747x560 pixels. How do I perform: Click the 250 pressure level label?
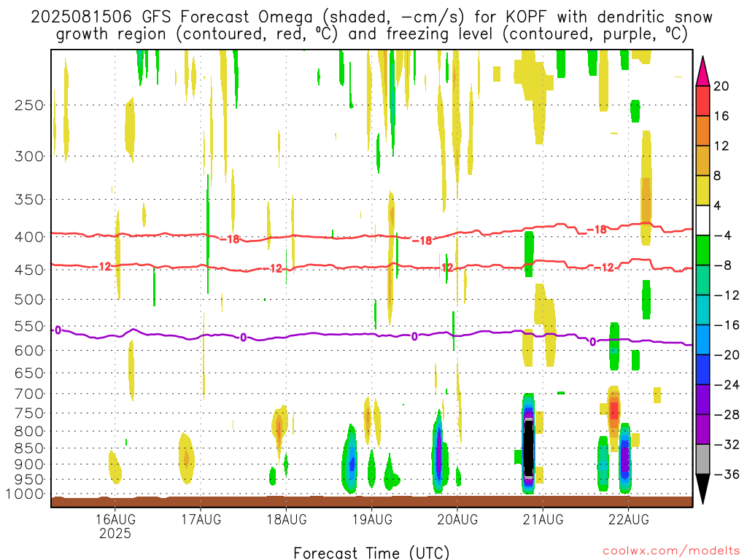[x=29, y=105]
